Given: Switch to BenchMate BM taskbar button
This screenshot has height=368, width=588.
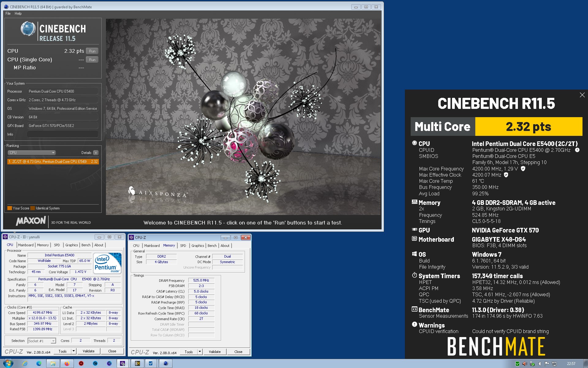Looking at the screenshot, I should (137, 363).
